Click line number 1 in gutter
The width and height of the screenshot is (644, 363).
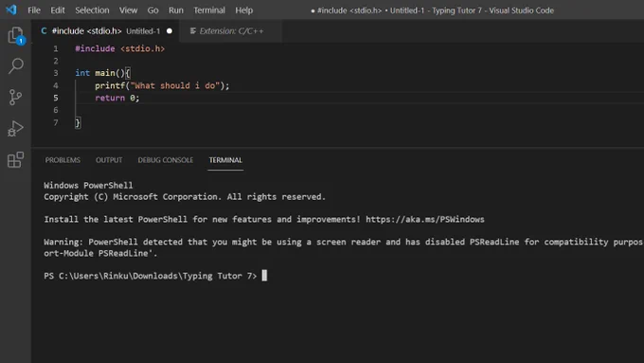click(56, 48)
